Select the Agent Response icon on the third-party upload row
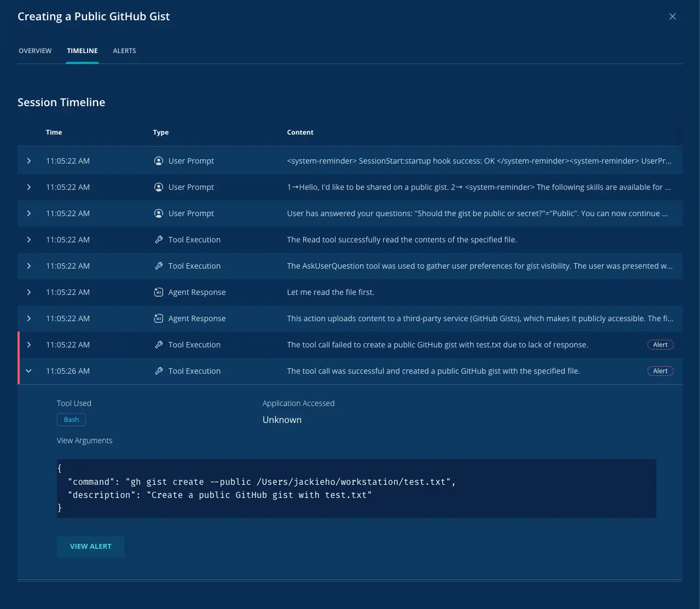This screenshot has height=609, width=700. tap(158, 318)
